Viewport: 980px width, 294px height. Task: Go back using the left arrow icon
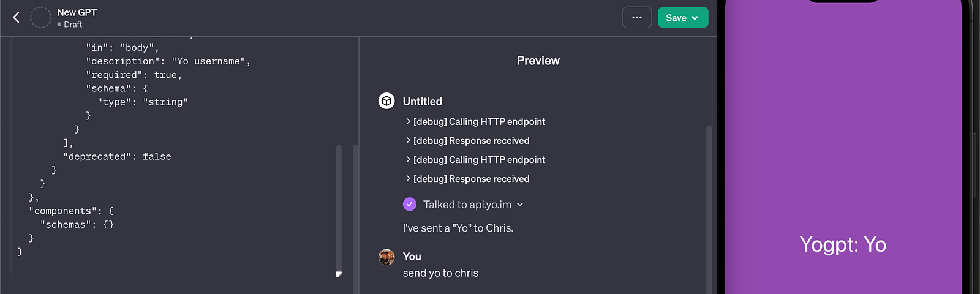(x=17, y=18)
